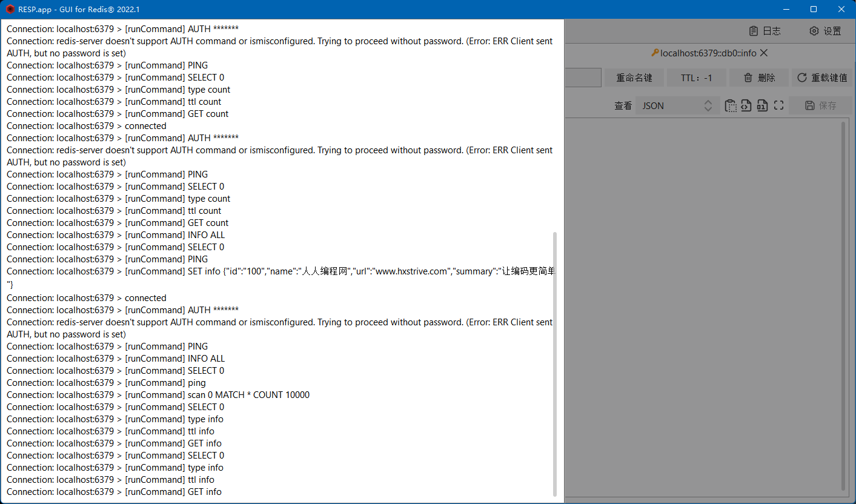The image size is (856, 504).
Task: Click the log line beginning 'SET info {"id":"100"'
Action: tap(281, 277)
